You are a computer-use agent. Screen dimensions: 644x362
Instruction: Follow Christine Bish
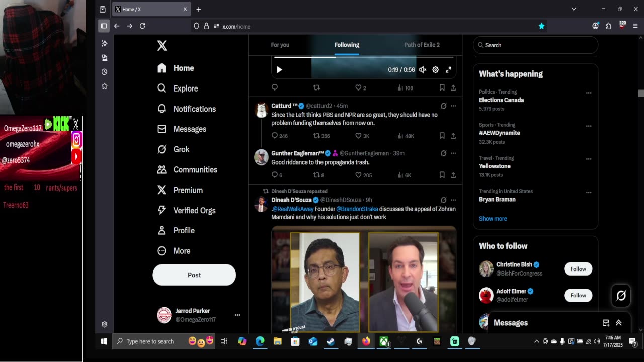pos(578,269)
